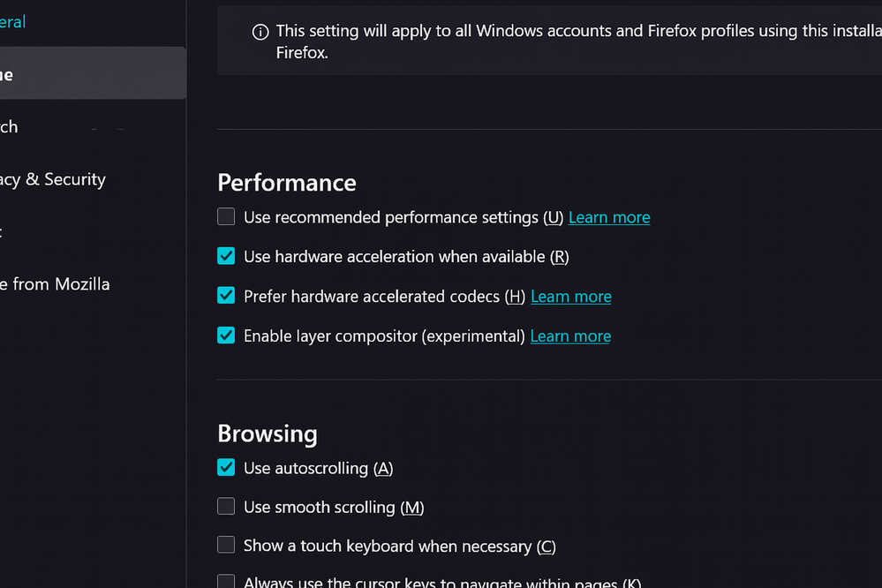Select the highlighted Home sidebar category

pyautogui.click(x=88, y=74)
